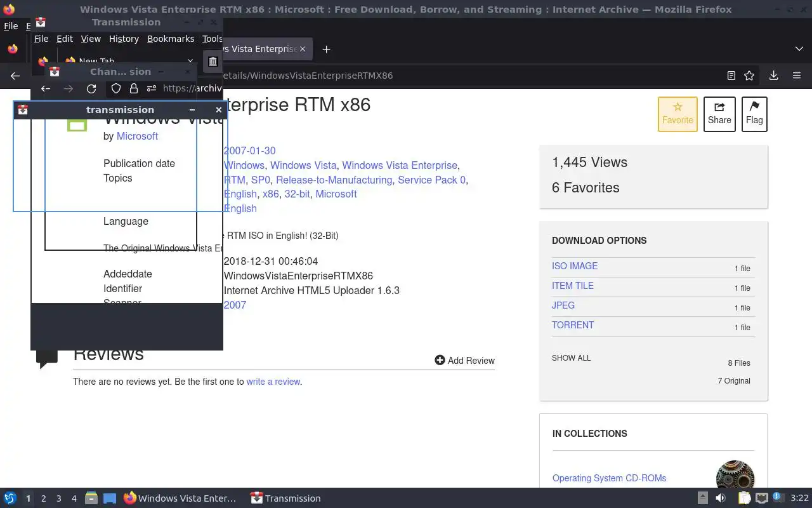
Task: Open the 2007-01-30 publication date link
Action: click(x=249, y=150)
